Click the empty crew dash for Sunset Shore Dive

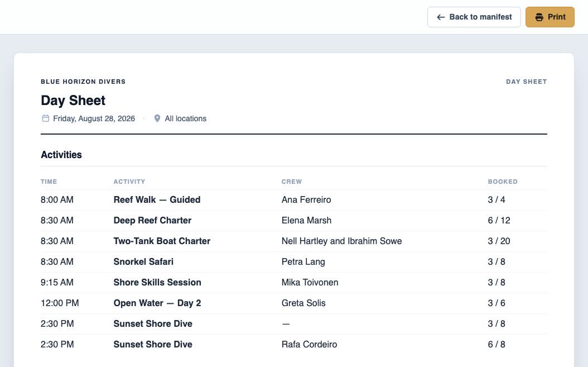[x=286, y=323]
